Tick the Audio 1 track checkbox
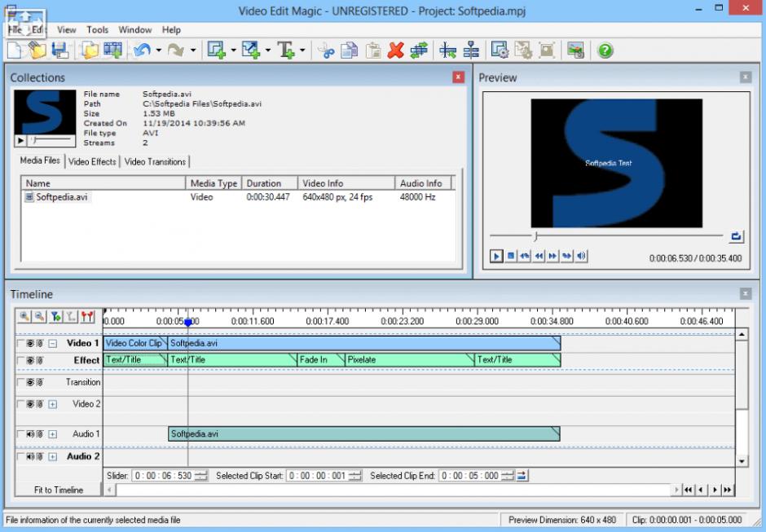766x532 pixels. point(20,433)
